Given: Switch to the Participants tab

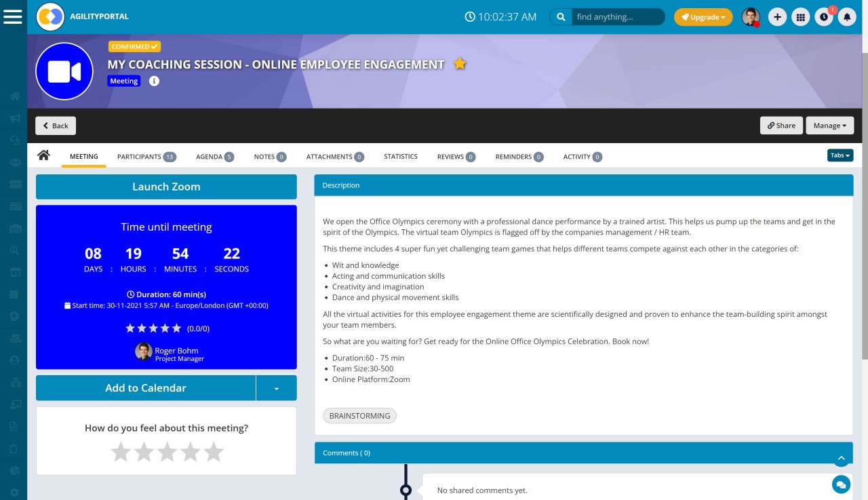Looking at the screenshot, I should (146, 157).
